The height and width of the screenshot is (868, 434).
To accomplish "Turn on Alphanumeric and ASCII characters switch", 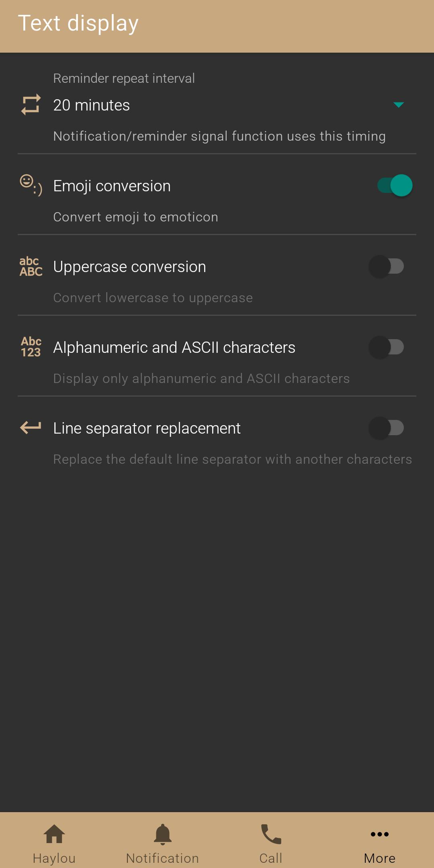I will tap(387, 347).
